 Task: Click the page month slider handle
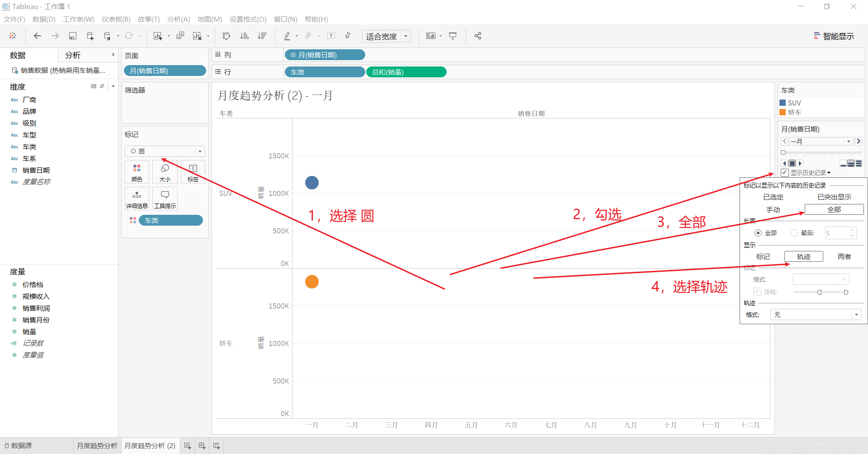(783, 153)
